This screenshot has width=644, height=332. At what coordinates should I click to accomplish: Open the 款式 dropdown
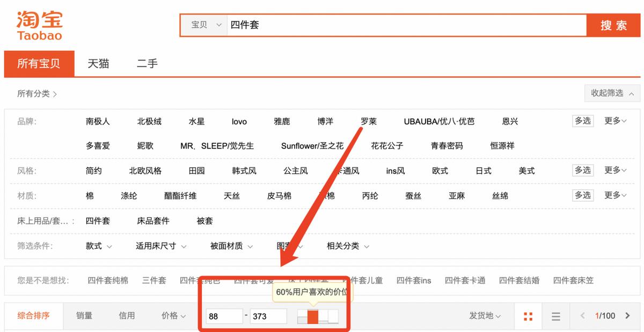click(x=98, y=246)
